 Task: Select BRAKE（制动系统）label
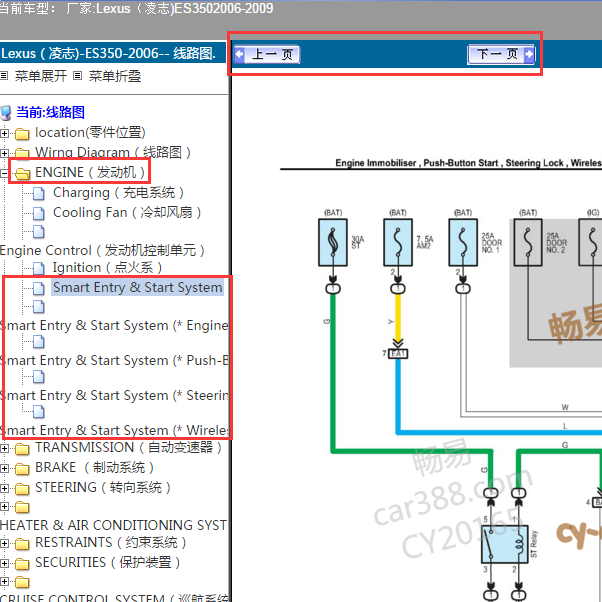pyautogui.click(x=94, y=467)
